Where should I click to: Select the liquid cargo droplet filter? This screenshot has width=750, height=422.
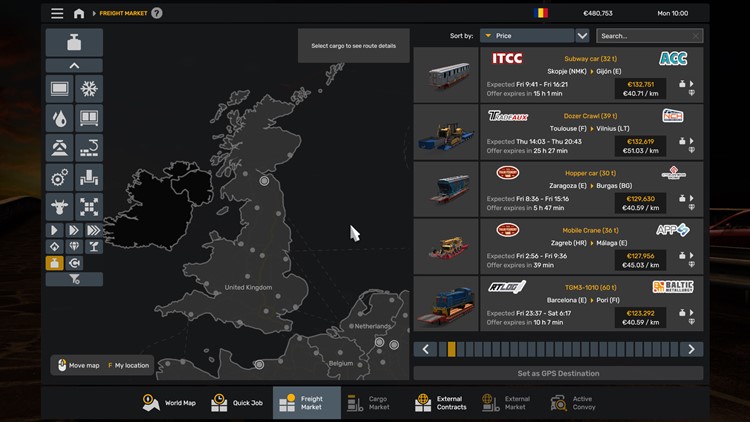59,119
